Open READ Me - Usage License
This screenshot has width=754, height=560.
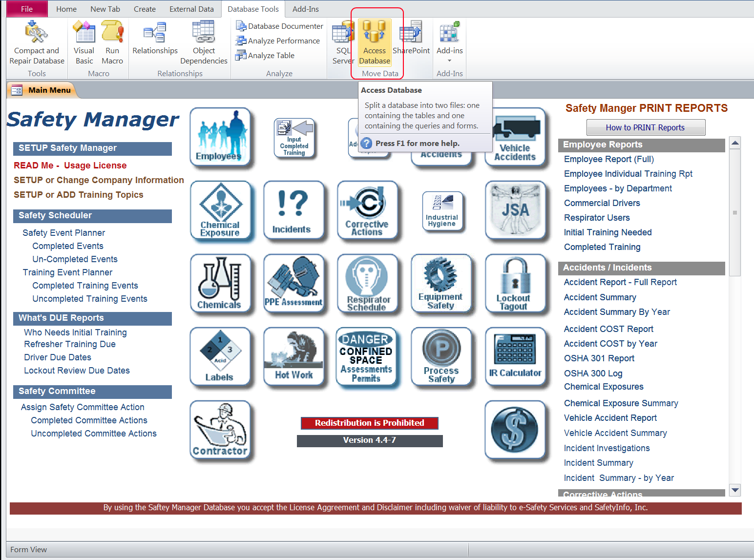tap(70, 166)
